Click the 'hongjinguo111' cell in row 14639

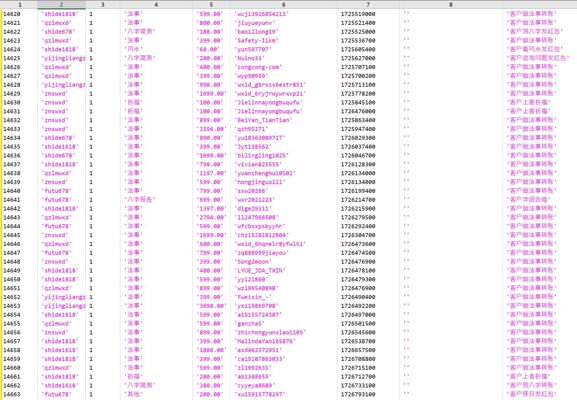tap(260, 182)
